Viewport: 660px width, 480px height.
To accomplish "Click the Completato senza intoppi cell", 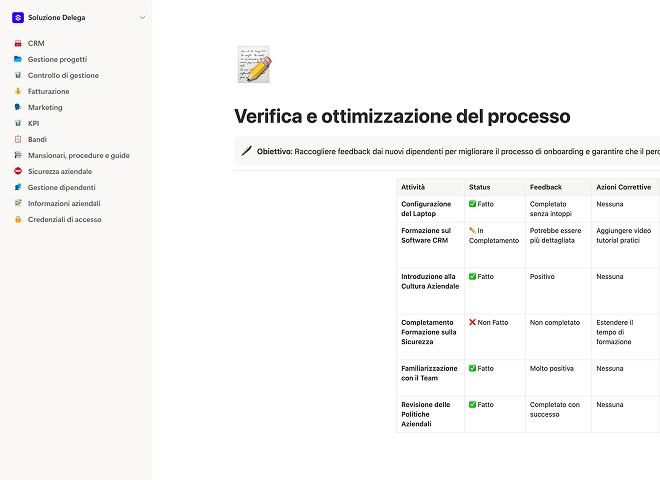I will point(558,209).
